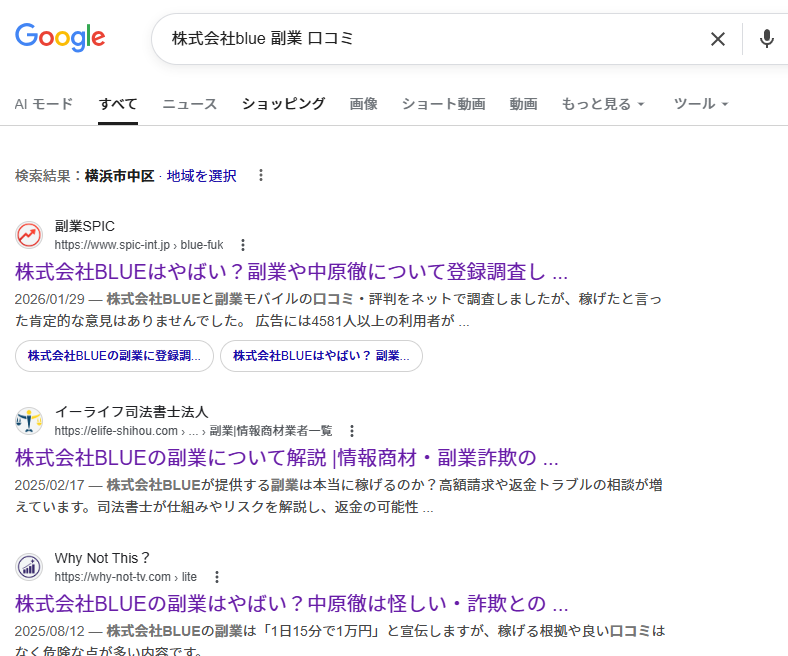Open the ショート動画 tab
Viewport: 788px width, 656px height.
(x=443, y=104)
